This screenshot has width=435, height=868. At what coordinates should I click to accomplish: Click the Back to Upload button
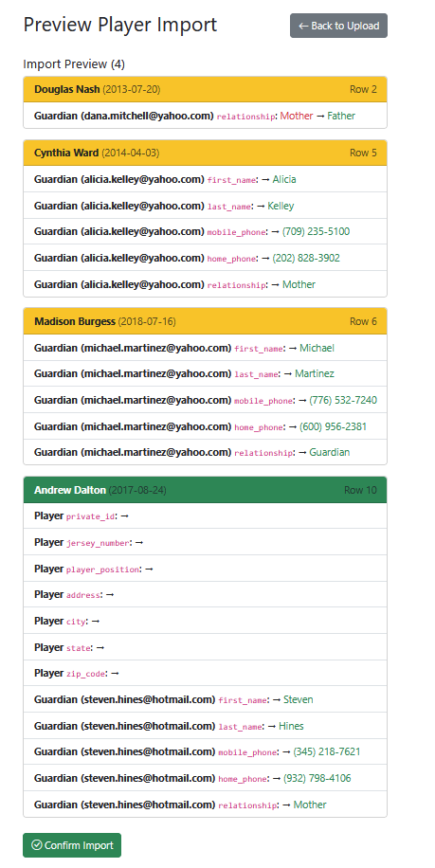[338, 26]
